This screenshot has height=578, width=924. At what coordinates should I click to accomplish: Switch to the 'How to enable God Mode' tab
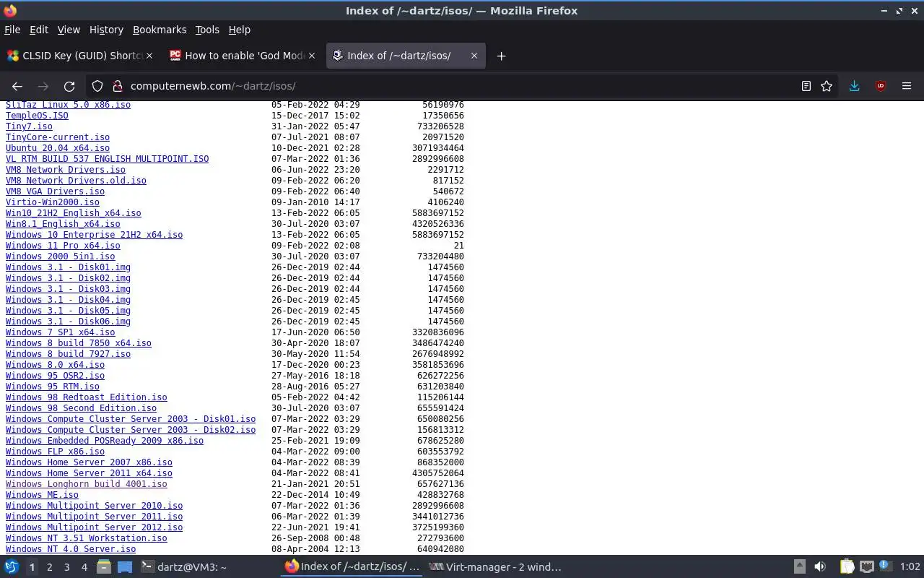pos(242,56)
